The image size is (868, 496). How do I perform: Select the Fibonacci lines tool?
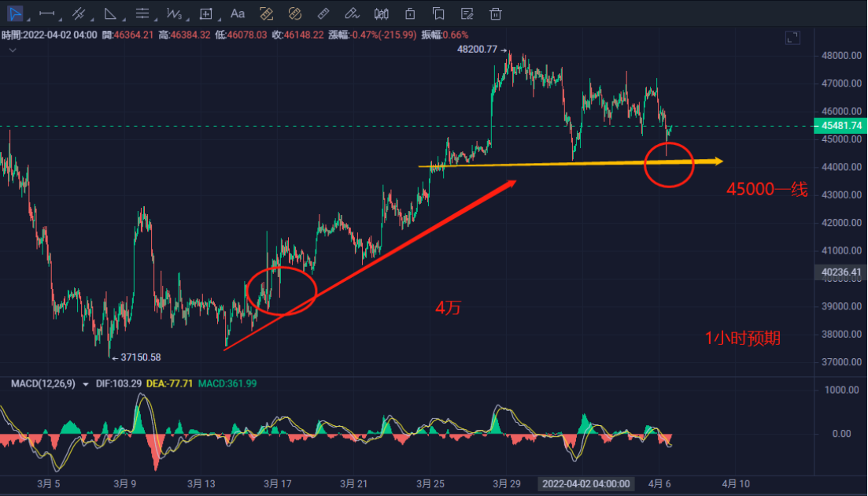coord(142,13)
